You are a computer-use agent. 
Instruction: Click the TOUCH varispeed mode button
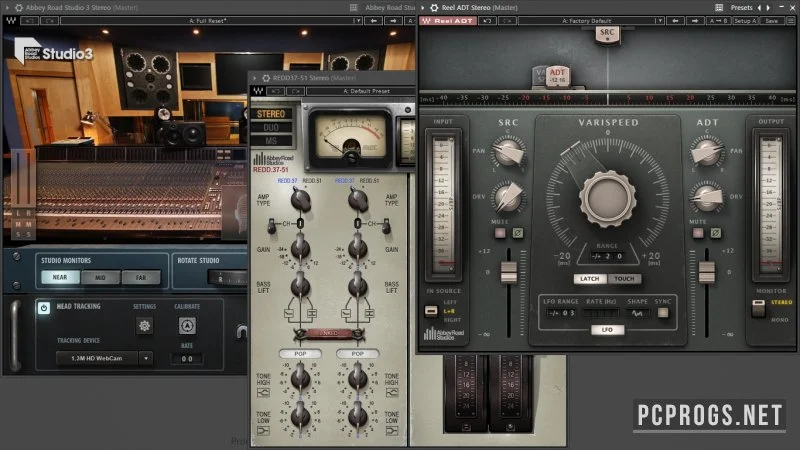click(624, 279)
